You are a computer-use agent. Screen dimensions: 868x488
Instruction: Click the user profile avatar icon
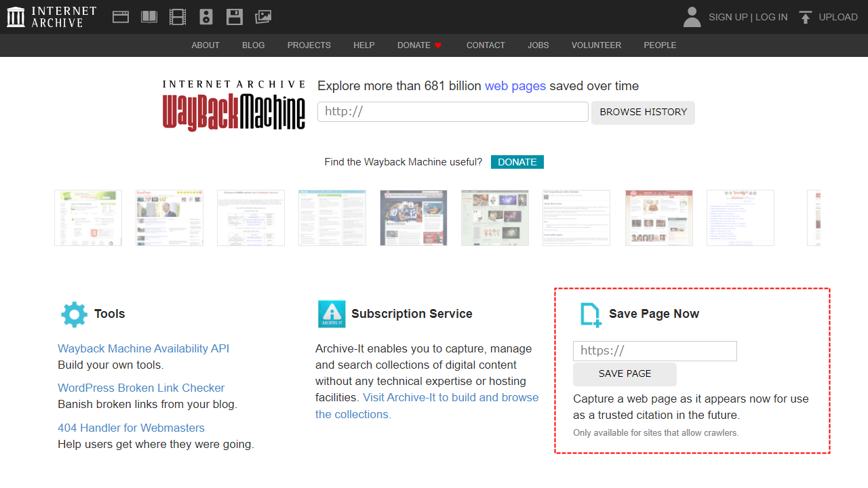tap(692, 17)
